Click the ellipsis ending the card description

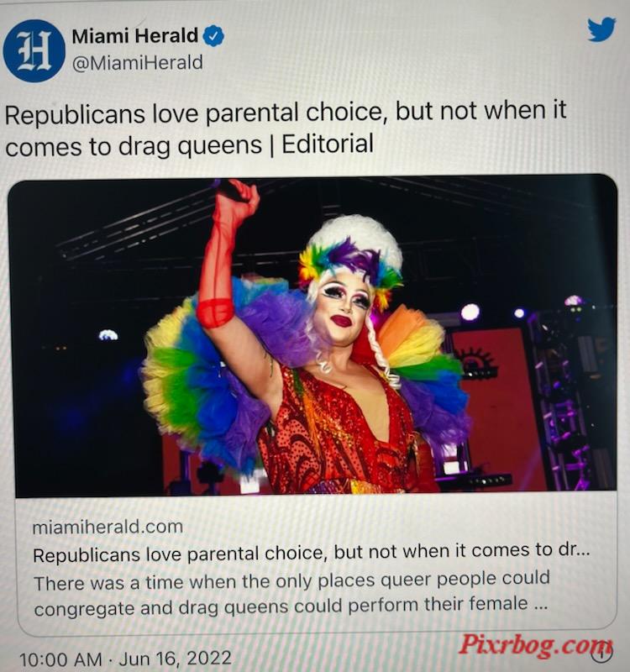540,604
